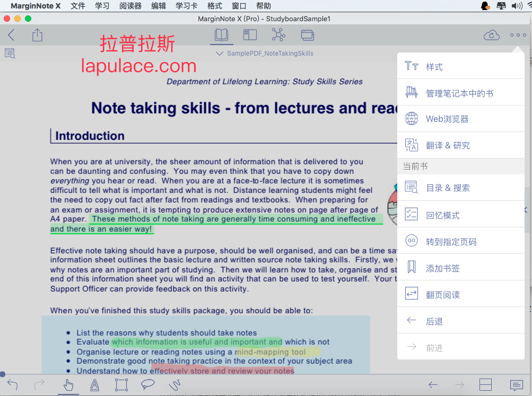Activate the hand pan tool
The image size is (532, 396).
coord(68,385)
